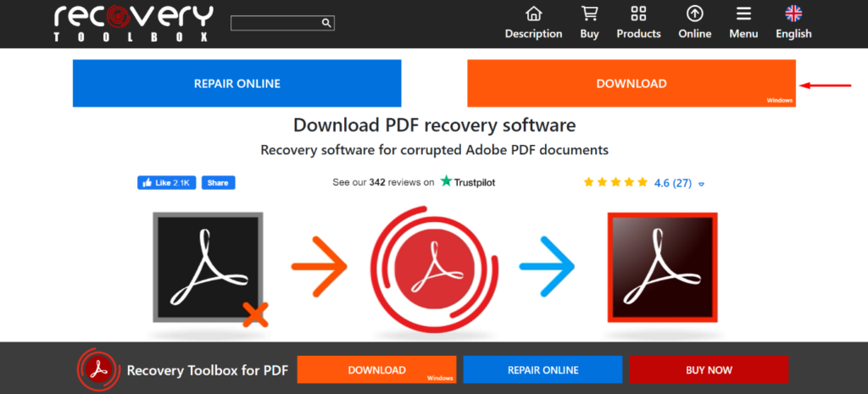Click the English language label

(793, 34)
